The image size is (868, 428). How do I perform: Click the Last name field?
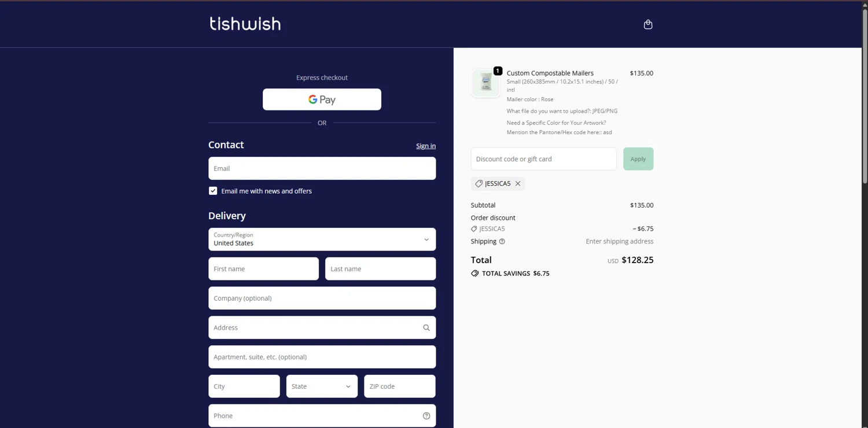(380, 269)
